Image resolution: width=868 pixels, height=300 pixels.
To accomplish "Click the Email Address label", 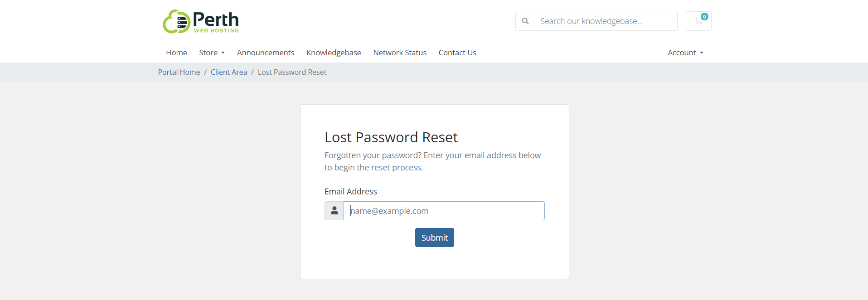I will [351, 191].
